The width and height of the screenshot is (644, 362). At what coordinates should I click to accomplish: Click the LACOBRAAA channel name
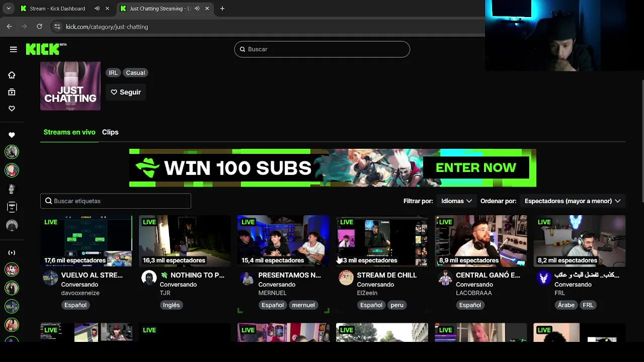pos(473,293)
